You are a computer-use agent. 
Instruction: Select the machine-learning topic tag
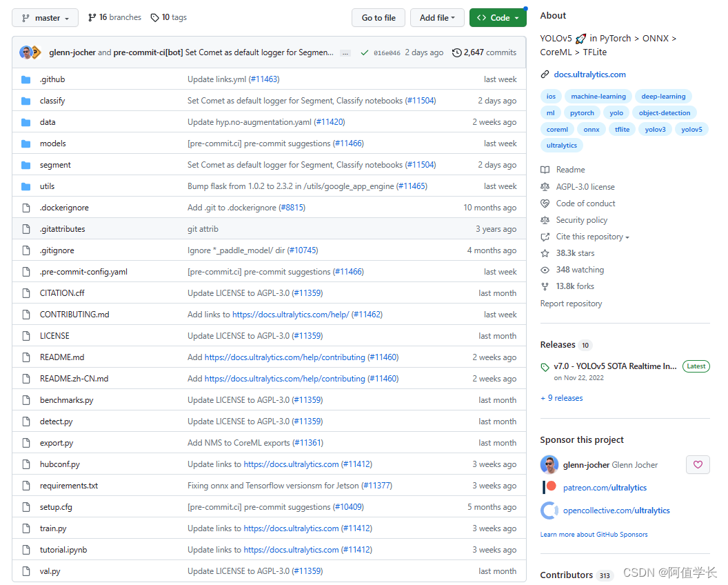(x=598, y=96)
